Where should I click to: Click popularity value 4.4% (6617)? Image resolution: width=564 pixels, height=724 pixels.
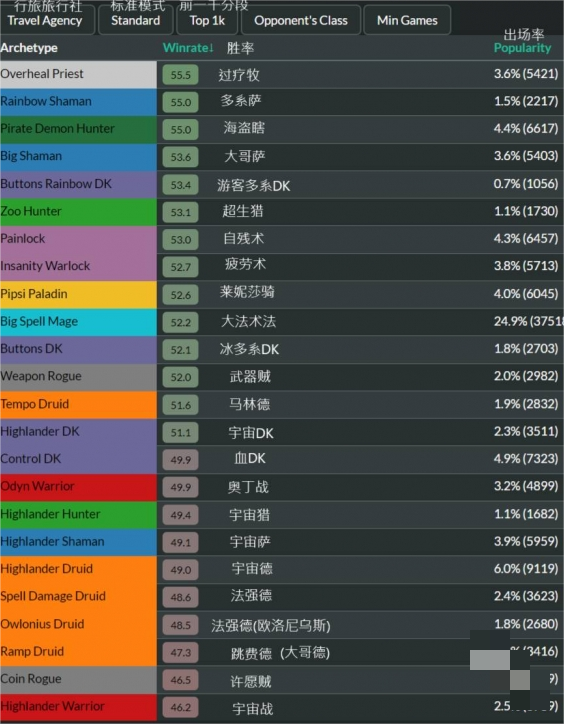[526, 128]
